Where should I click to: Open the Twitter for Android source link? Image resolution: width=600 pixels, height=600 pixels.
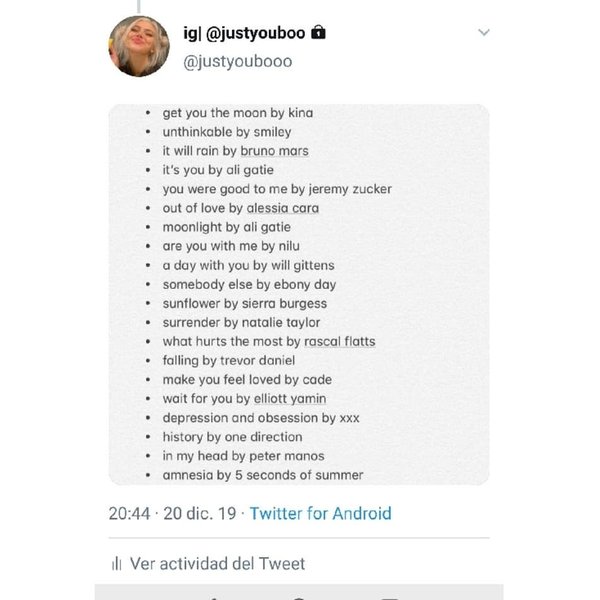coord(320,514)
